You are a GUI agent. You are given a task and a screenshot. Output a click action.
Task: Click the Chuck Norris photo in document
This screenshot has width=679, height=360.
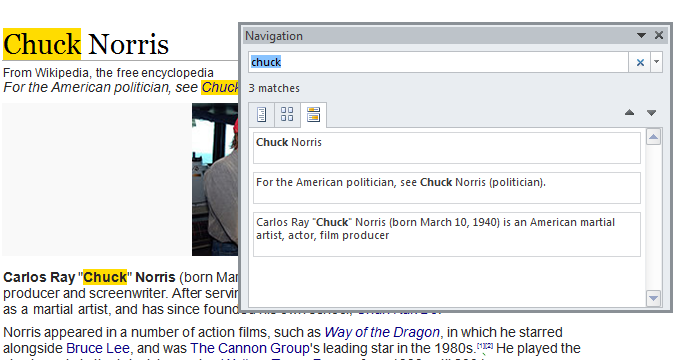click(x=215, y=179)
